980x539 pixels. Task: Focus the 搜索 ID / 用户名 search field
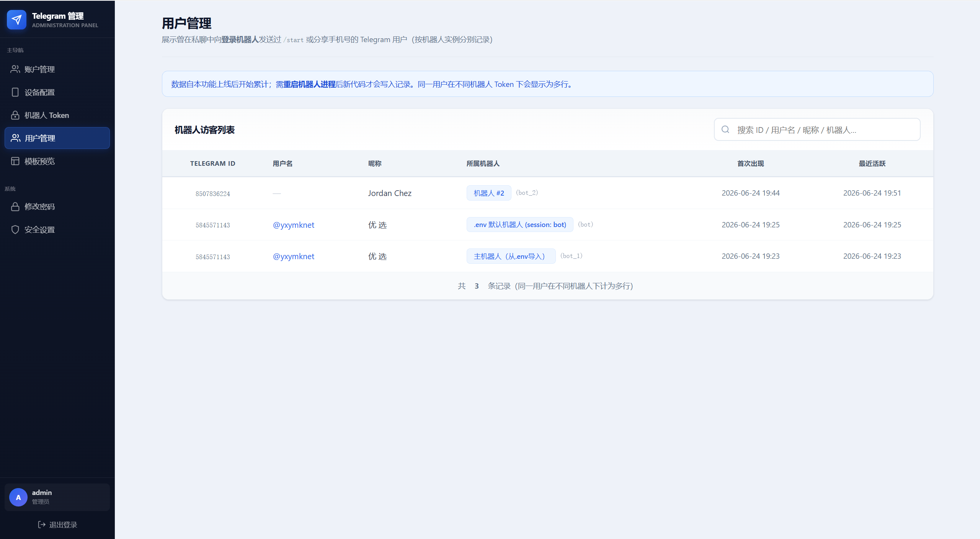[817, 129]
